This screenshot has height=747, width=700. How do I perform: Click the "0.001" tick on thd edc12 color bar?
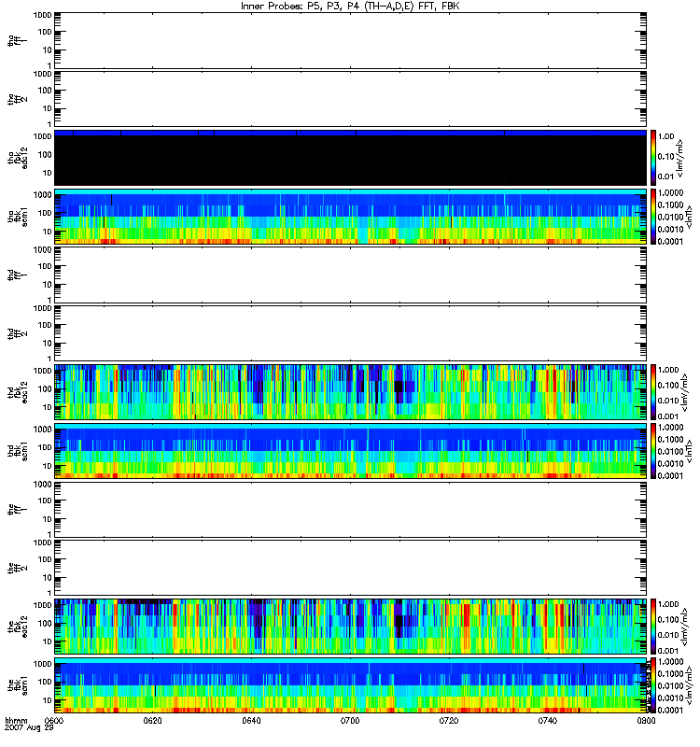click(x=668, y=416)
